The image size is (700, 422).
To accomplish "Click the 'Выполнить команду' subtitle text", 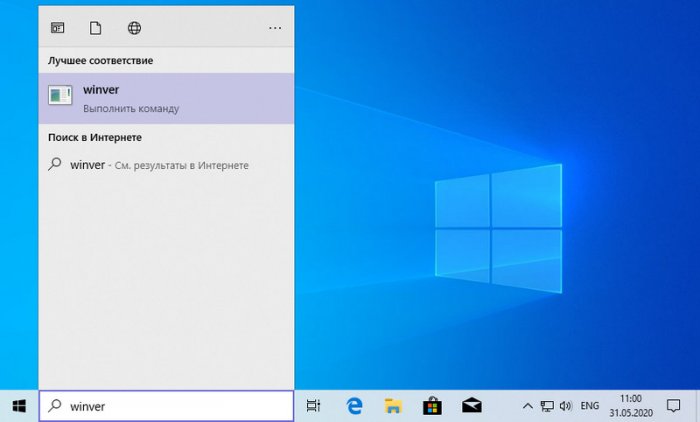I will (x=131, y=109).
